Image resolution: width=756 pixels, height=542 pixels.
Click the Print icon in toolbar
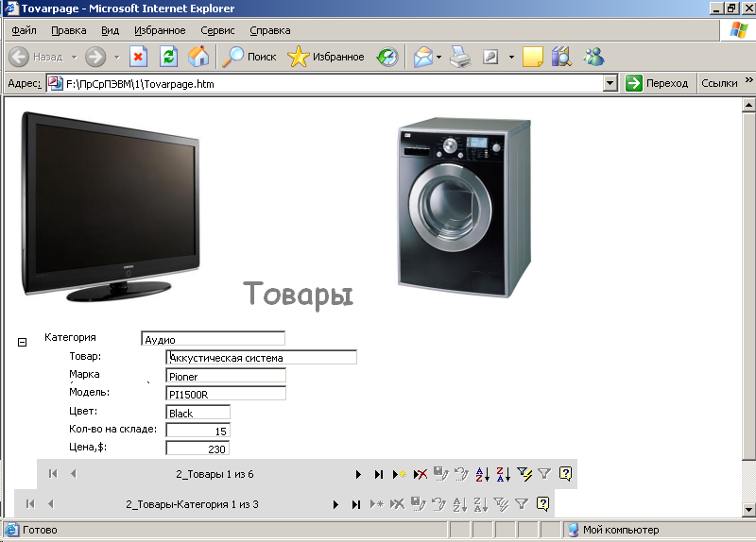coord(460,57)
